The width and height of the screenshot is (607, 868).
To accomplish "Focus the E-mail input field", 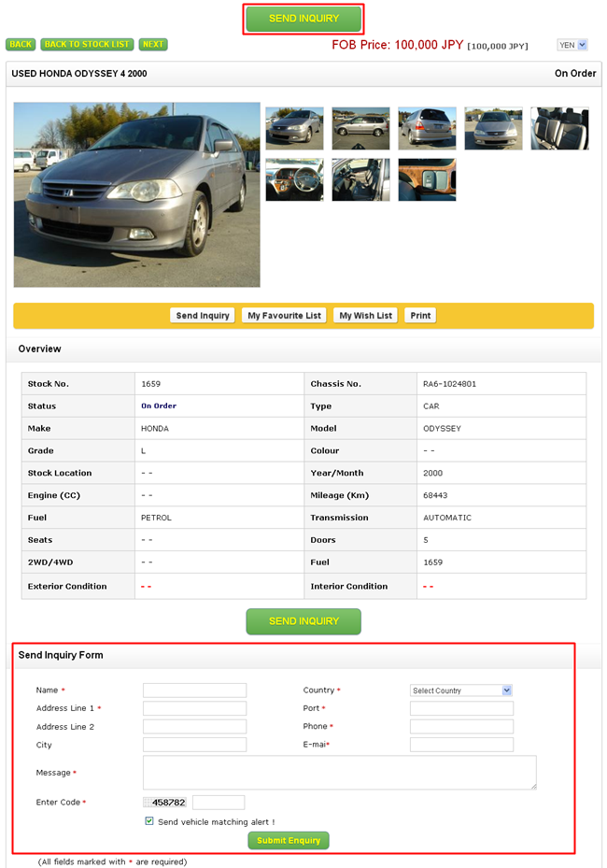I will [x=461, y=745].
